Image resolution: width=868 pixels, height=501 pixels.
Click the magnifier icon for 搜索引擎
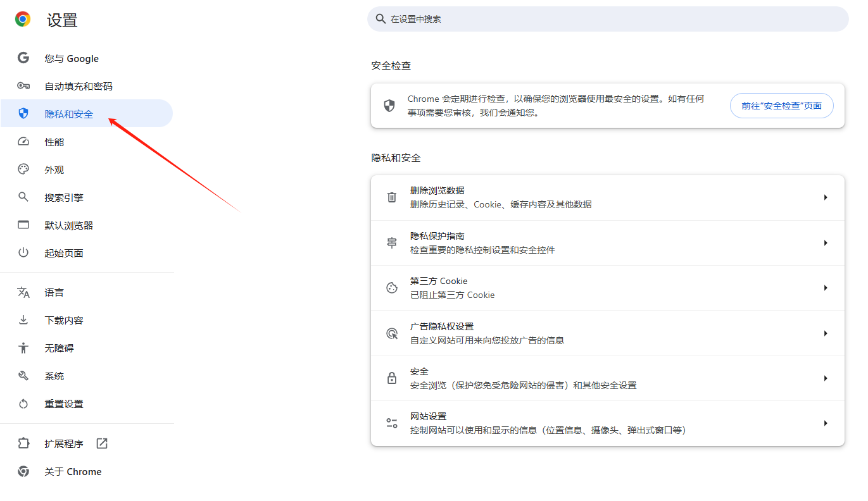point(23,197)
